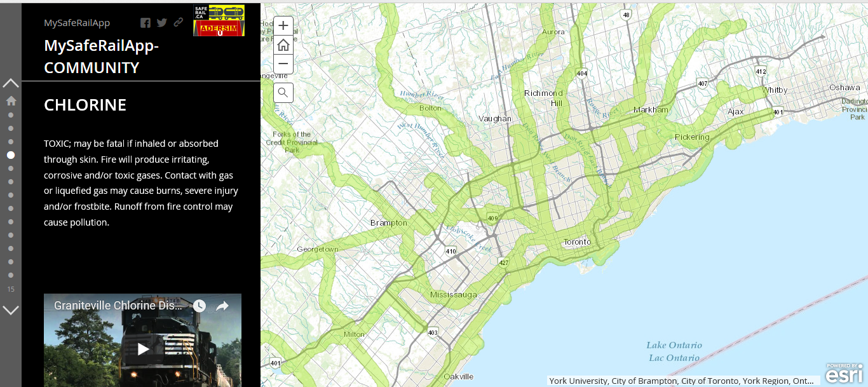Image resolution: width=868 pixels, height=387 pixels.
Task: Zoom out of the map
Action: pos(283,64)
